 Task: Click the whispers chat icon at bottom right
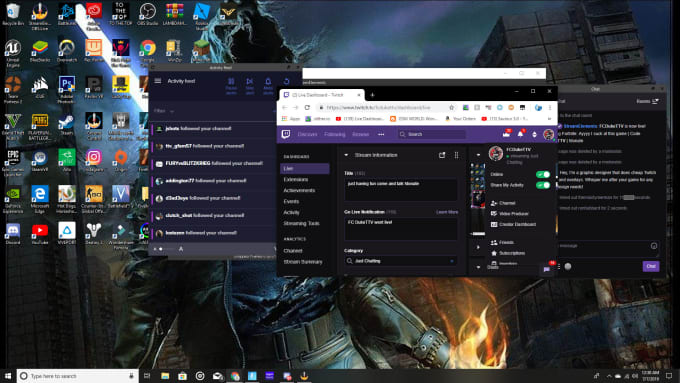tap(547, 269)
